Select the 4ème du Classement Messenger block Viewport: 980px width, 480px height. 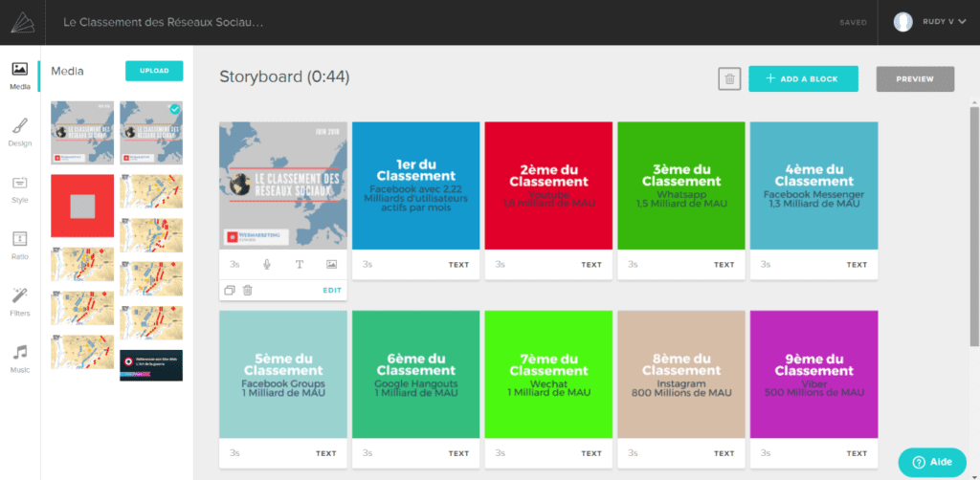(x=813, y=186)
